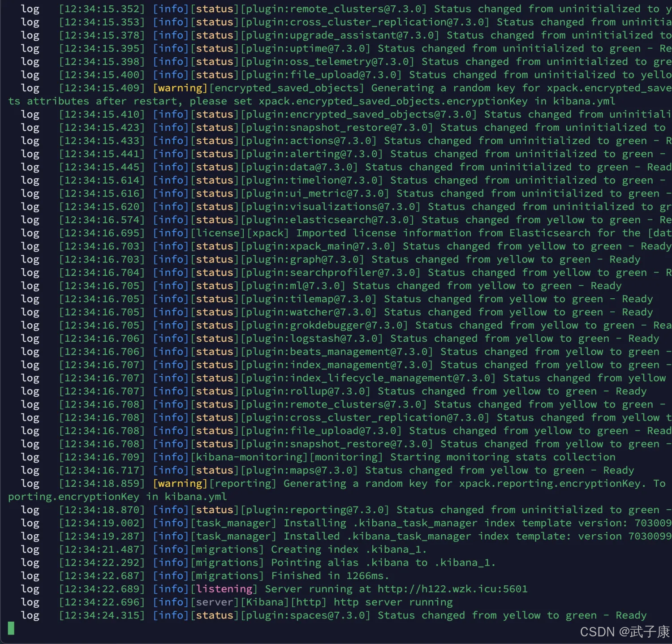The width and height of the screenshot is (672, 644).
Task: Select xpack.encrypted_saved_objects.encryptionKey in the wrapped line
Action: (x=393, y=101)
